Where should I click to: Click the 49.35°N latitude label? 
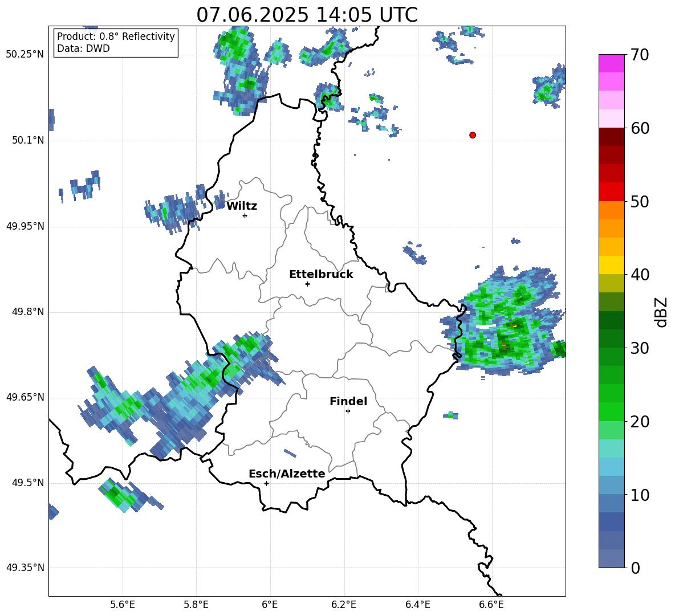tap(25, 568)
